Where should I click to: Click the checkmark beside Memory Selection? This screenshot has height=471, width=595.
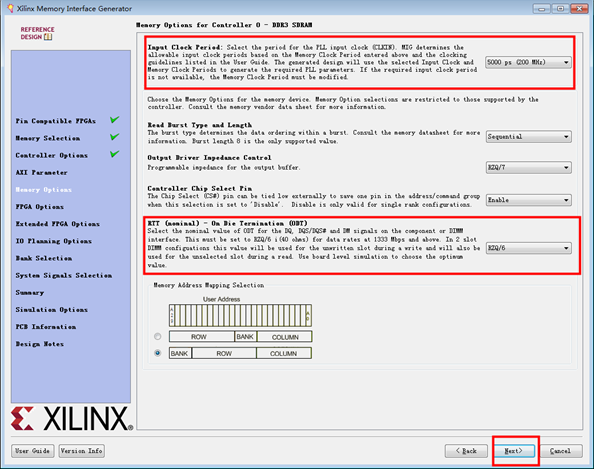point(115,137)
